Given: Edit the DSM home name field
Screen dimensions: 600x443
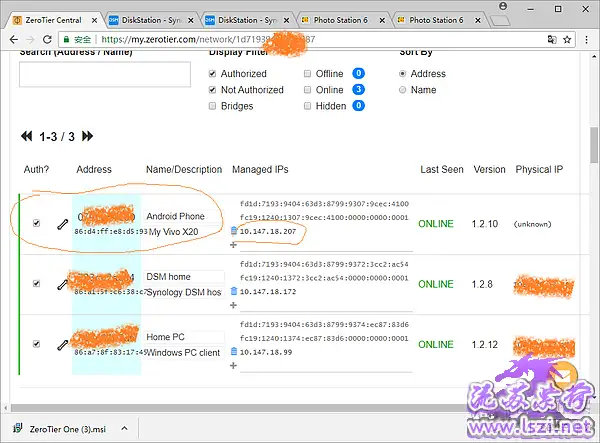Looking at the screenshot, I should [184, 277].
